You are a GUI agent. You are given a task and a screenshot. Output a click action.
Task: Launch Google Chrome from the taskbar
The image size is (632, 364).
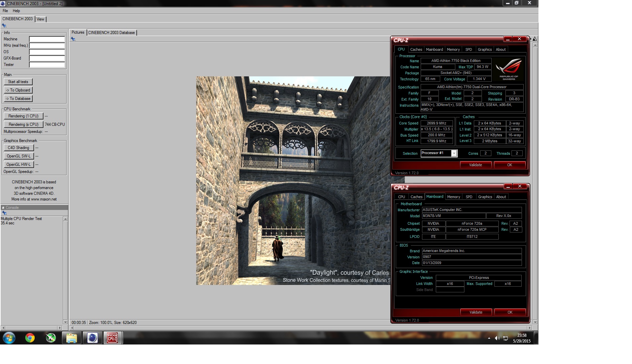(30, 338)
